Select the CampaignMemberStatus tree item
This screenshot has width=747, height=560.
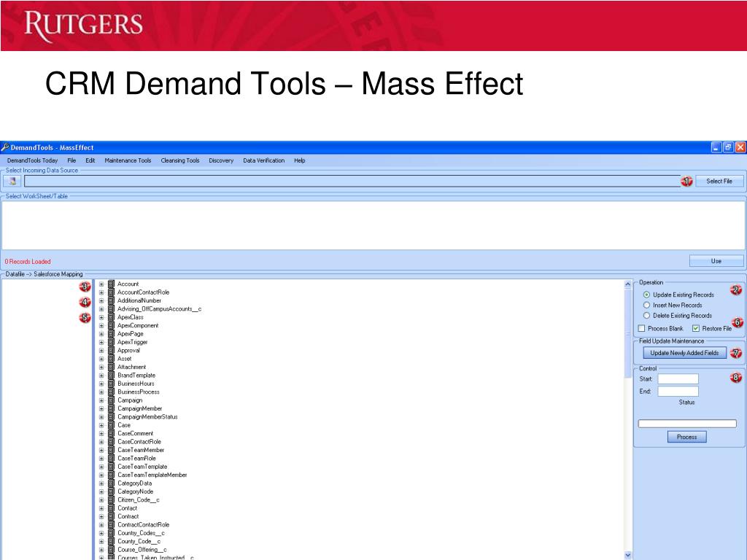147,416
